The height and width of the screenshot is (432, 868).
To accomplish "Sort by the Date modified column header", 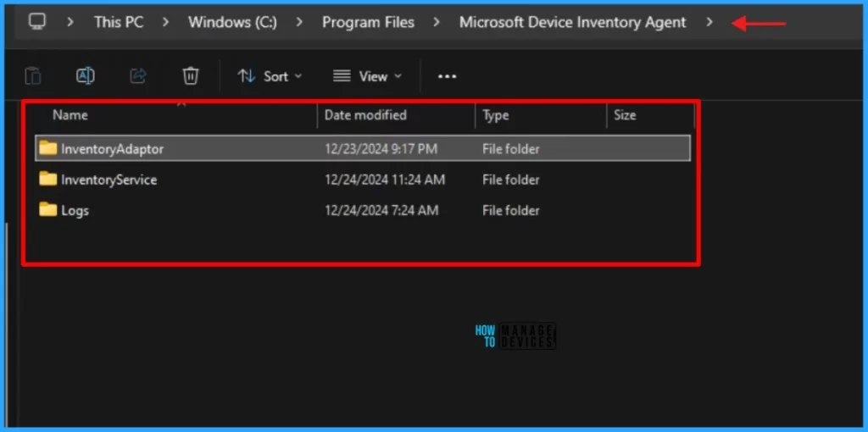I will pos(365,115).
